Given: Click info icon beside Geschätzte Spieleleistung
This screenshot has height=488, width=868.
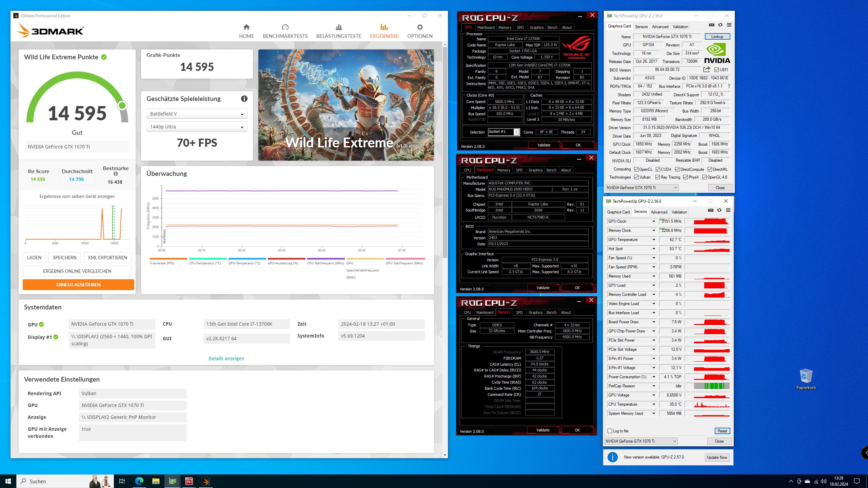Looking at the screenshot, I should pos(244,99).
